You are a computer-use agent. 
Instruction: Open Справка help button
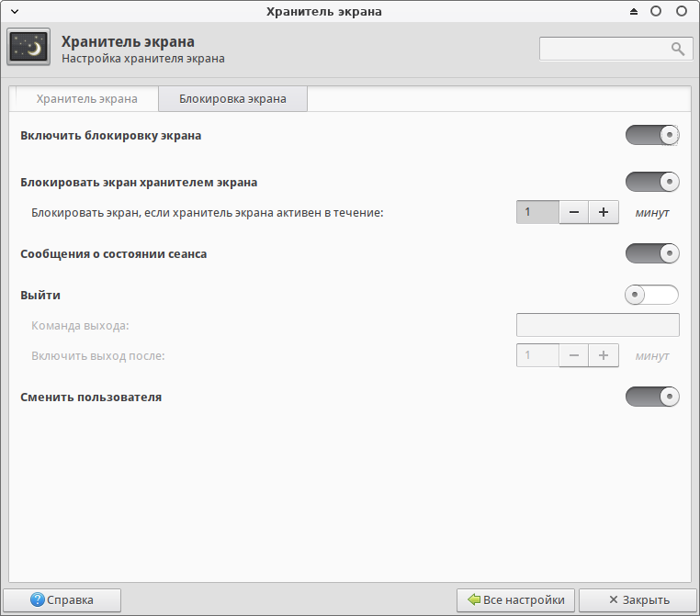point(62,600)
